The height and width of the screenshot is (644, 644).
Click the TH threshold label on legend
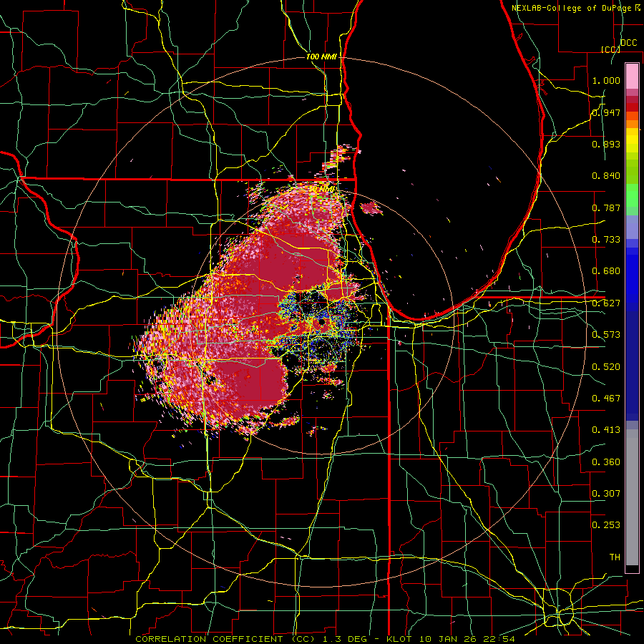pos(615,557)
